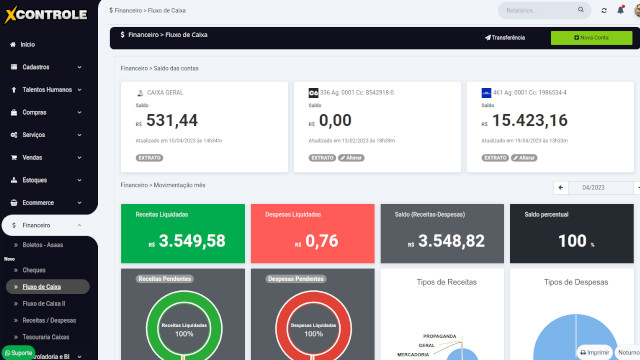
Task: Click the bank logo of account 461
Action: (x=486, y=93)
